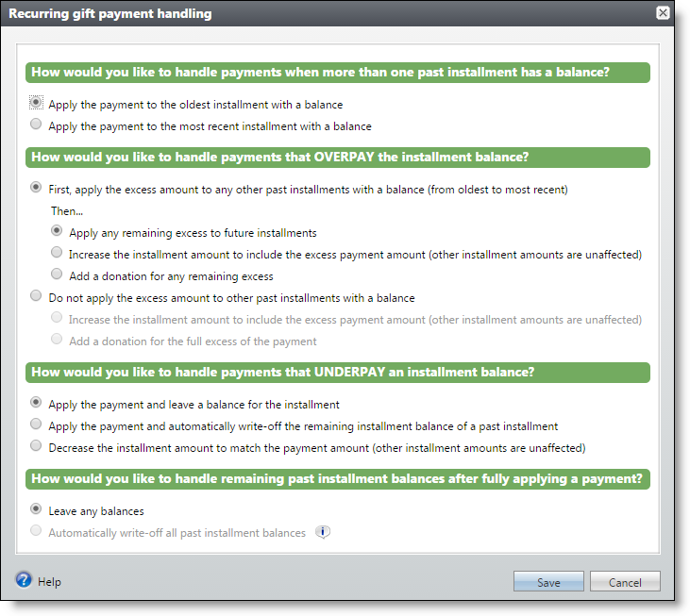This screenshot has width=690, height=616.
Task: Select apply payment to most recent installment
Action: pos(36,124)
